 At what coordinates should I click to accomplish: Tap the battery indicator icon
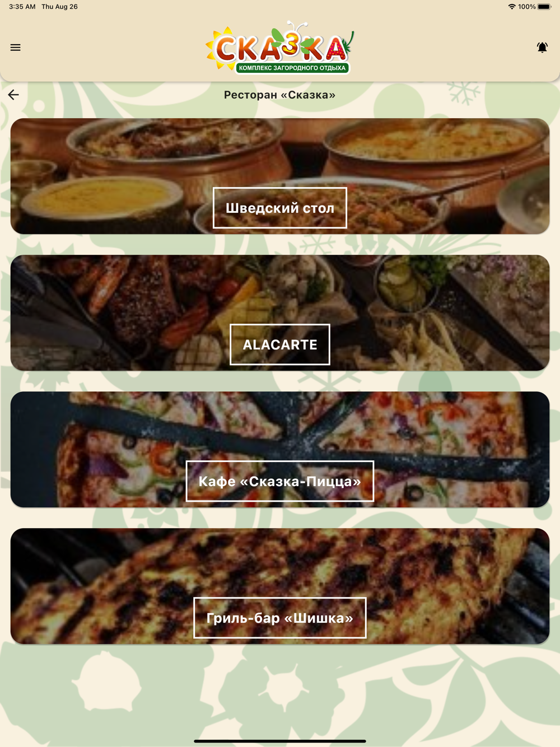click(x=544, y=7)
